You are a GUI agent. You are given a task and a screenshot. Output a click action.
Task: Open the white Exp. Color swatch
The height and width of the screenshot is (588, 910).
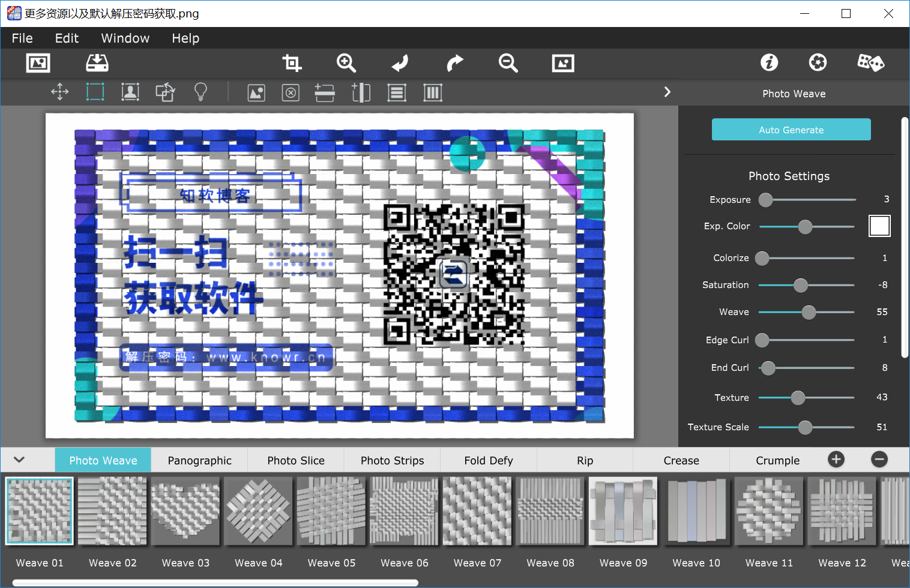point(879,226)
